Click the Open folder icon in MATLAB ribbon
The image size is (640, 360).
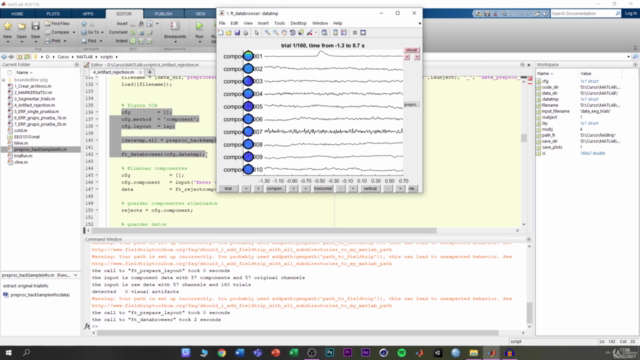point(21,27)
